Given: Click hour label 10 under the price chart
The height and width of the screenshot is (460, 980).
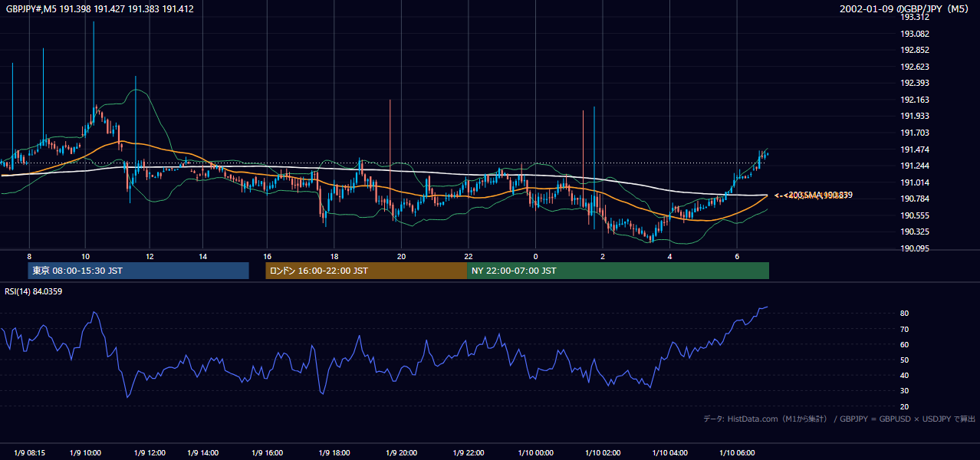Looking at the screenshot, I should point(85,256).
